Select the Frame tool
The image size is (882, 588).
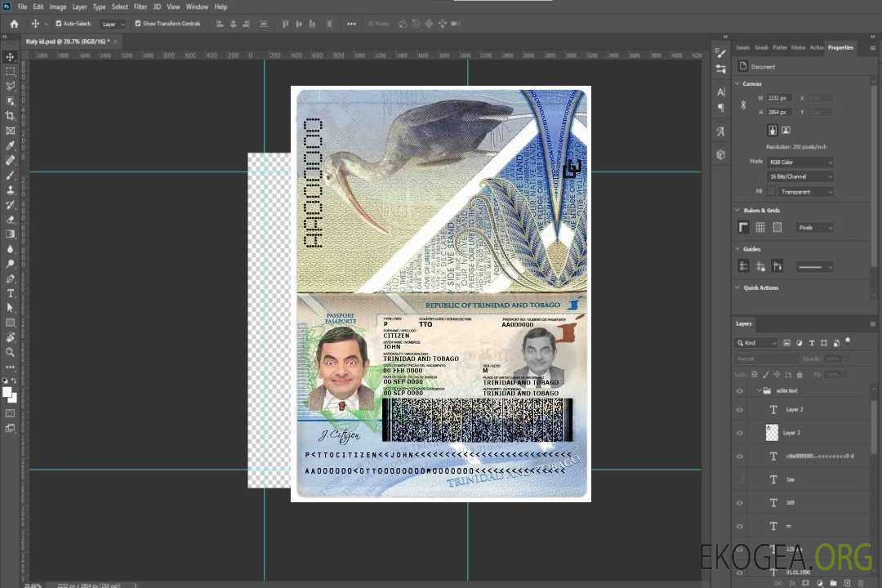pos(10,131)
